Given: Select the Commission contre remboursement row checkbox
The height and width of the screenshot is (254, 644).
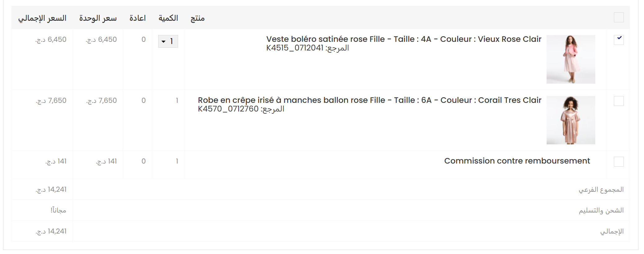Looking at the screenshot, I should click(619, 161).
